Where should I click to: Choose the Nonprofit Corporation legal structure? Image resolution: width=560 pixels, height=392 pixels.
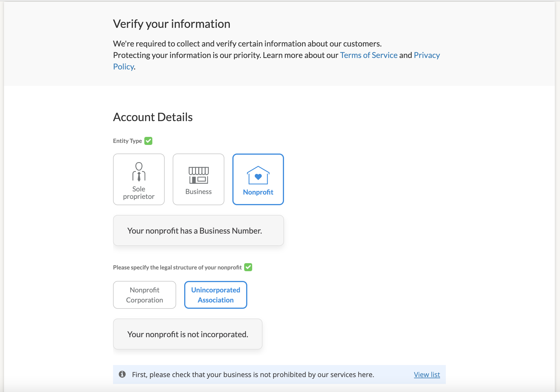[x=145, y=295]
